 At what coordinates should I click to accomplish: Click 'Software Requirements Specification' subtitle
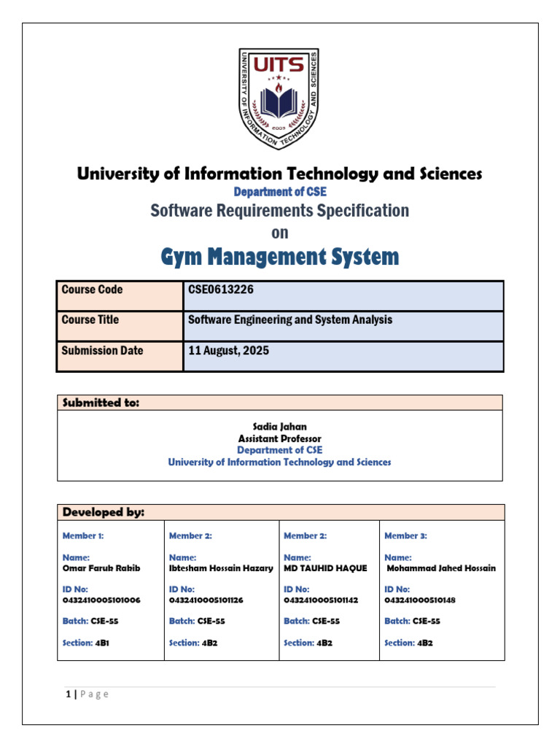point(279,211)
